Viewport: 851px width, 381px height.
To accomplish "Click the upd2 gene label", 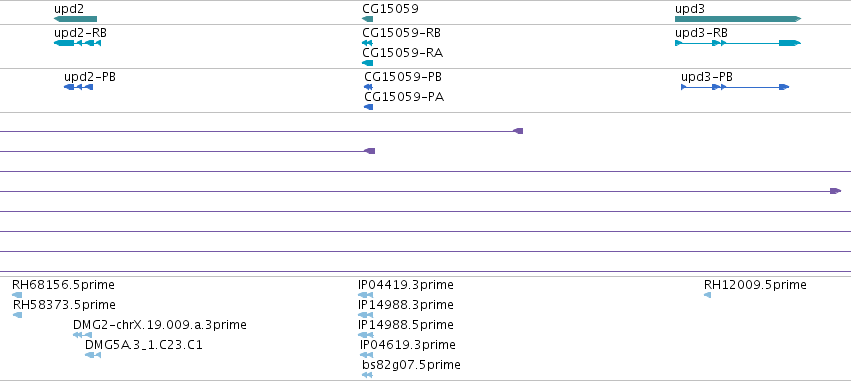I will coord(69,9).
